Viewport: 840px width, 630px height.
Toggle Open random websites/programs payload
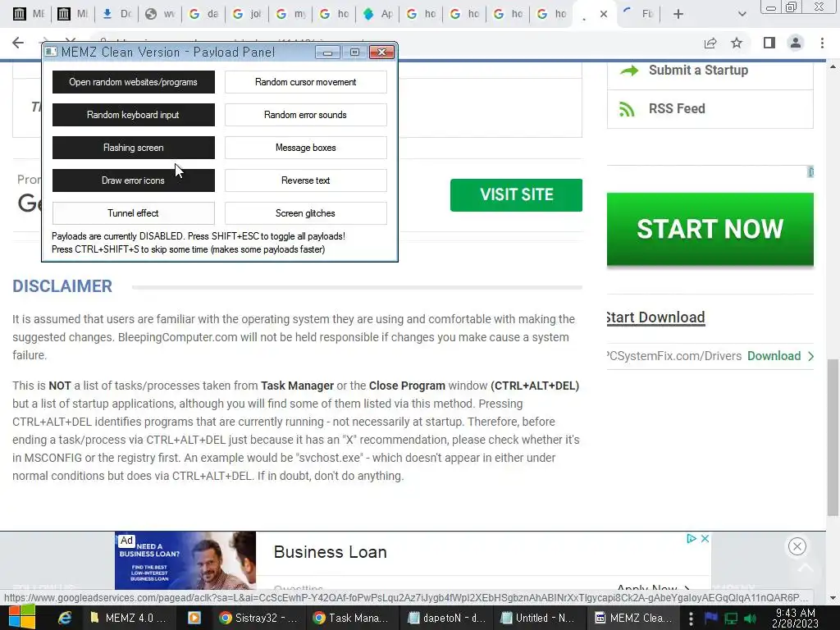point(134,82)
